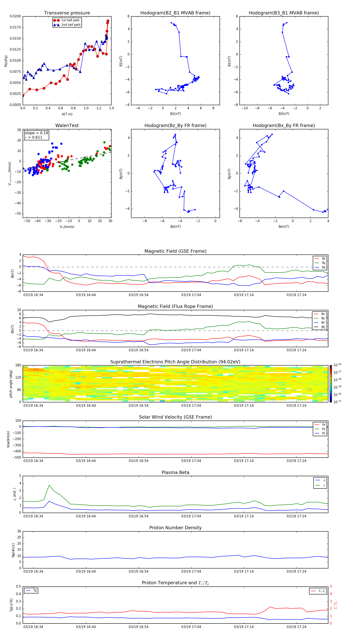
Task: Click the plasma beta peak on green curve
Action: point(49,485)
